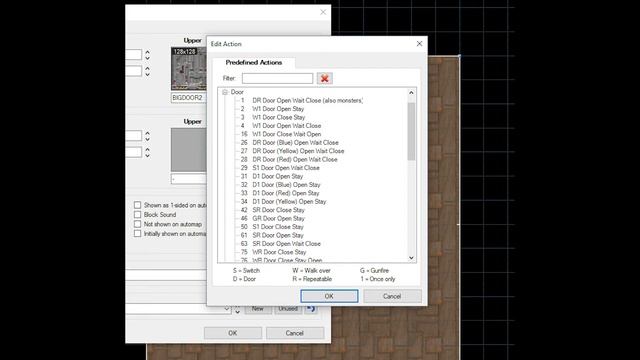
Task: Click the New button in the linedef window
Action: [x=258, y=309]
